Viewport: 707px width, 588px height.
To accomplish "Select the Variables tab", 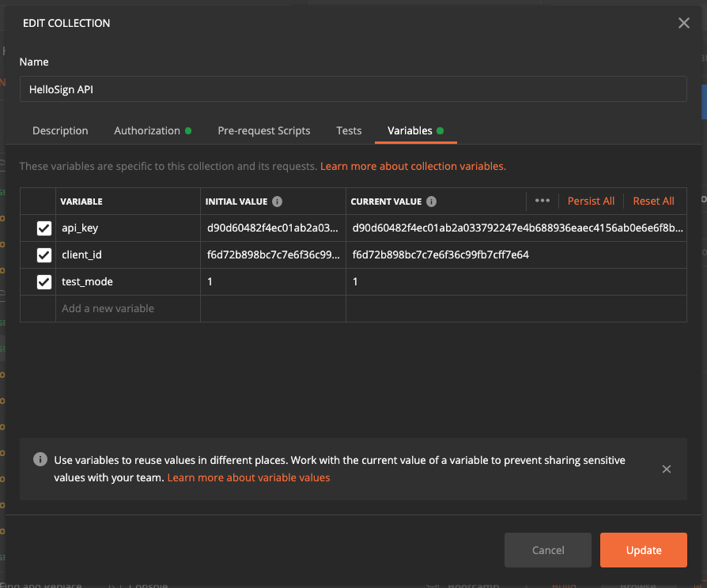I will [415, 130].
